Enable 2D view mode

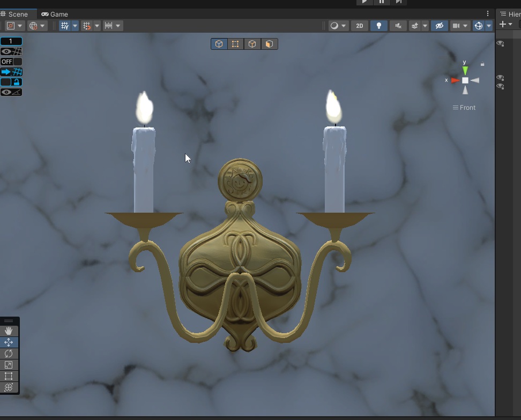tap(360, 26)
